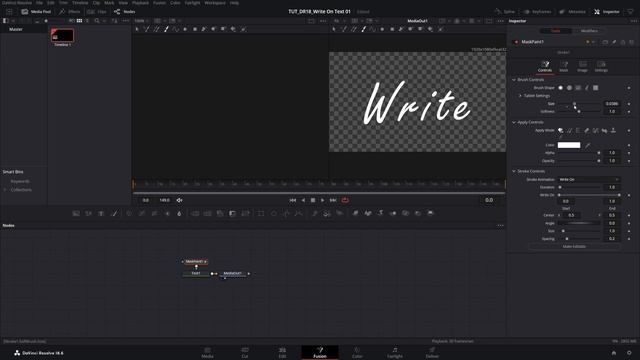Collapse the Brush Controls section
Screen dimensions: 640x360
514,80
